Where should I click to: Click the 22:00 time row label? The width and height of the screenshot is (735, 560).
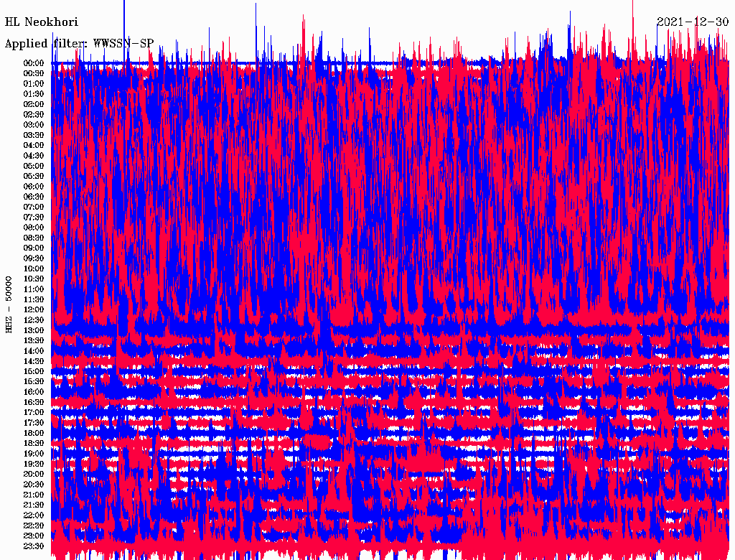click(x=34, y=515)
